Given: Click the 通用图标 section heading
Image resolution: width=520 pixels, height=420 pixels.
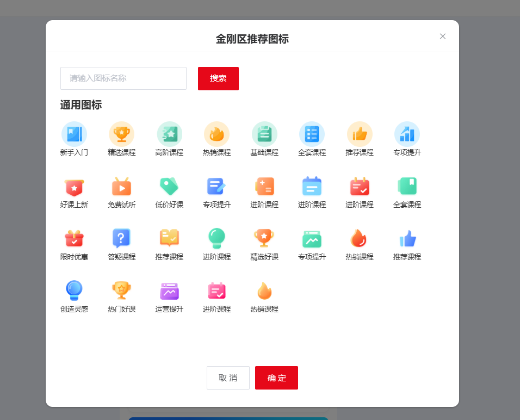Looking at the screenshot, I should [x=81, y=105].
